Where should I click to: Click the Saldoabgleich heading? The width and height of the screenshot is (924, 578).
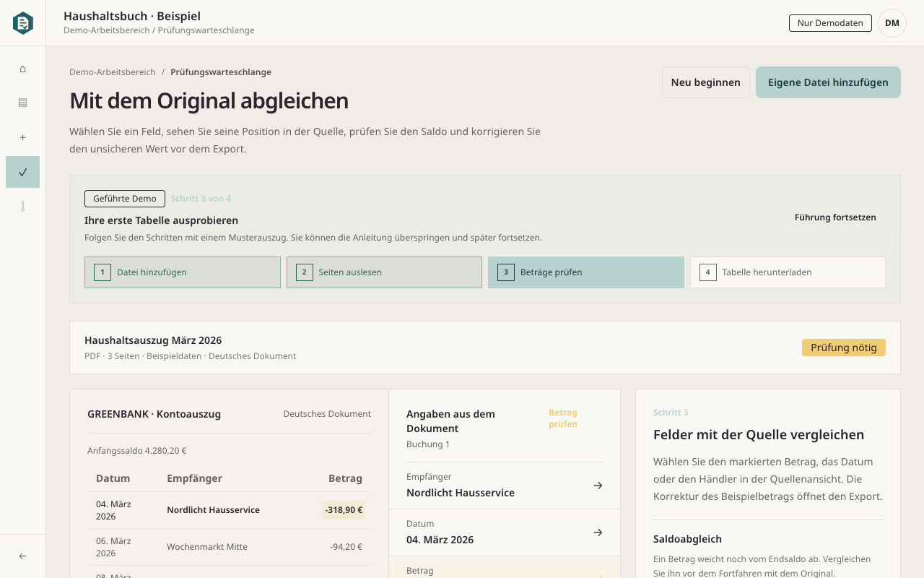[687, 539]
